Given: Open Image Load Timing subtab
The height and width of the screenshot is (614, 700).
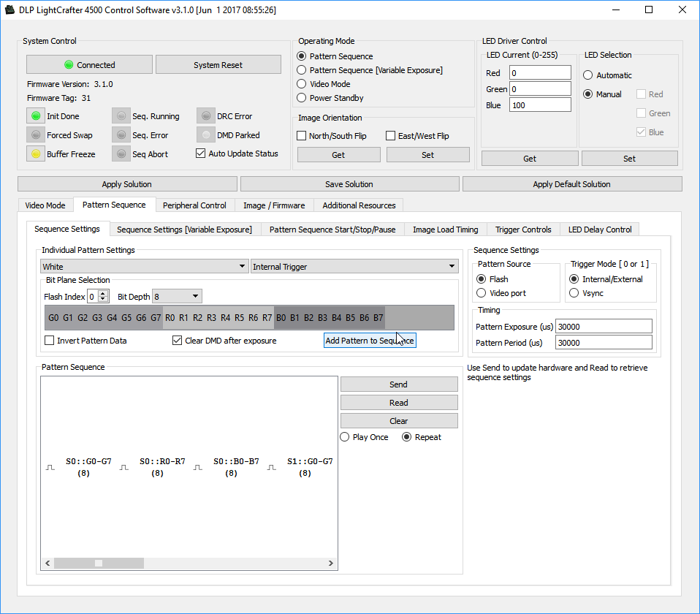Looking at the screenshot, I should pos(446,230).
